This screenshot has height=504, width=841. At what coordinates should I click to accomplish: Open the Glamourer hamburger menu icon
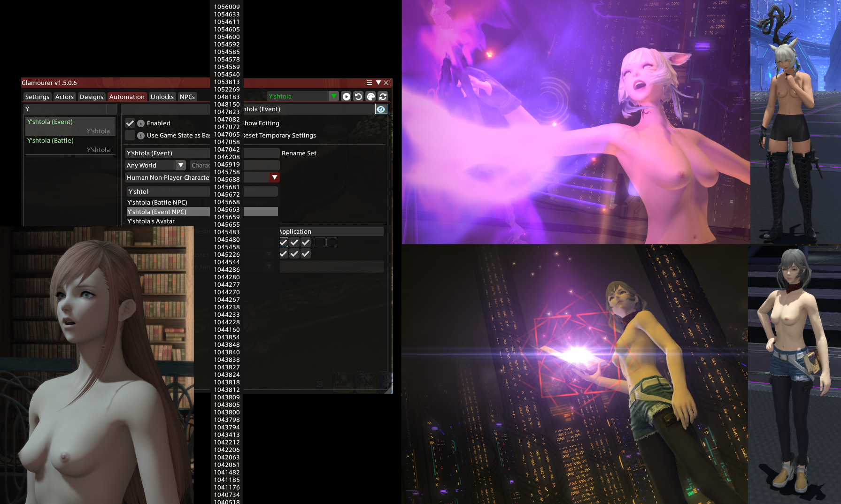click(x=369, y=83)
